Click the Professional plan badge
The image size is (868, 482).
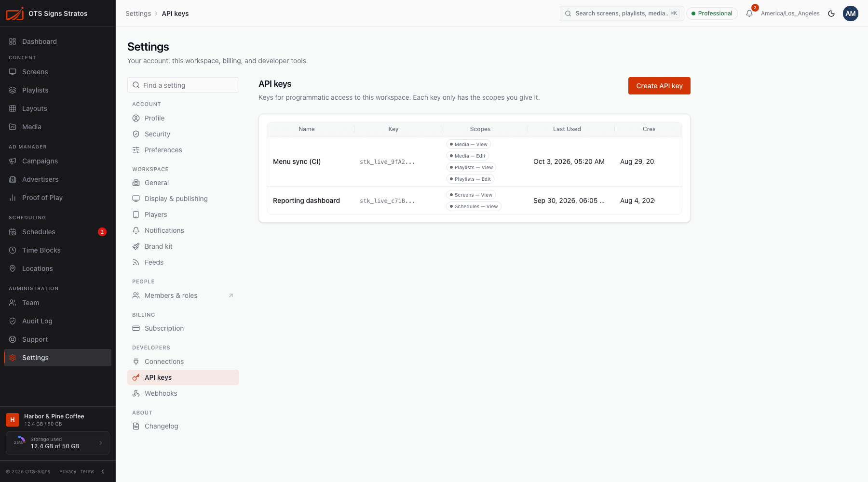712,13
